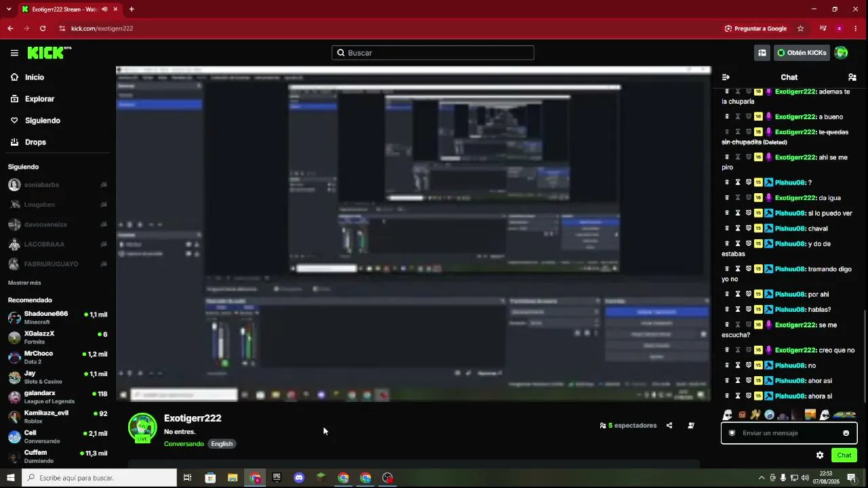Image resolution: width=868 pixels, height=488 pixels.
Task: Click the kick.com/exotigerr222 address bar
Action: coord(387,28)
